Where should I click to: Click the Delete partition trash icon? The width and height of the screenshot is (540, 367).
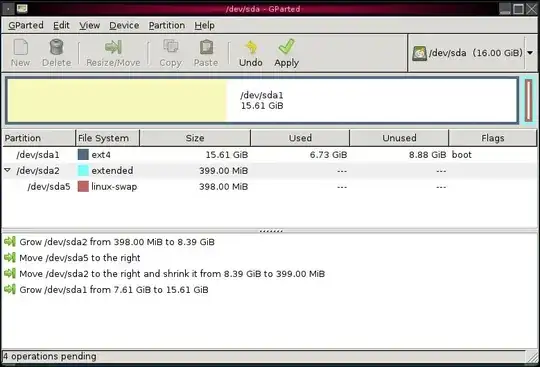(x=56, y=48)
